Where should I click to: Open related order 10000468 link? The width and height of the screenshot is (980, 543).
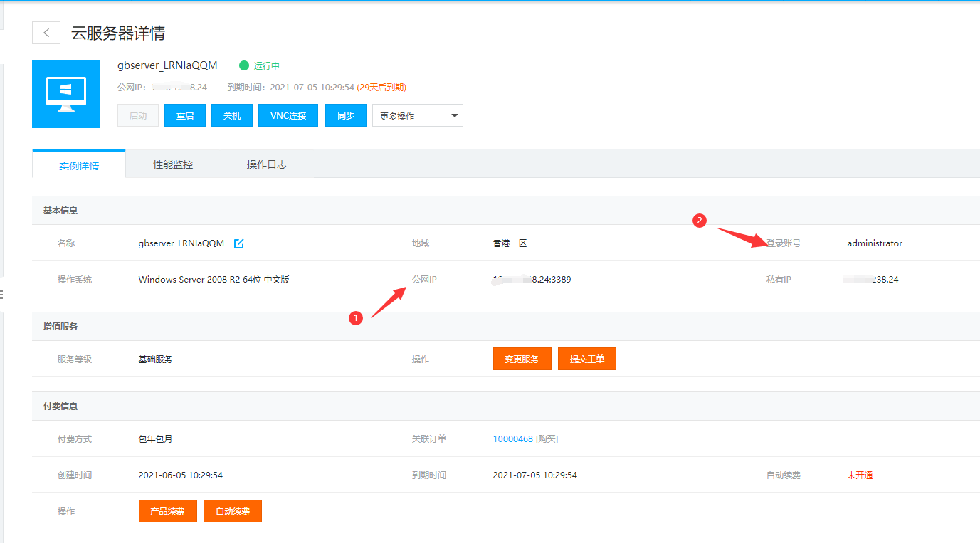(x=513, y=439)
